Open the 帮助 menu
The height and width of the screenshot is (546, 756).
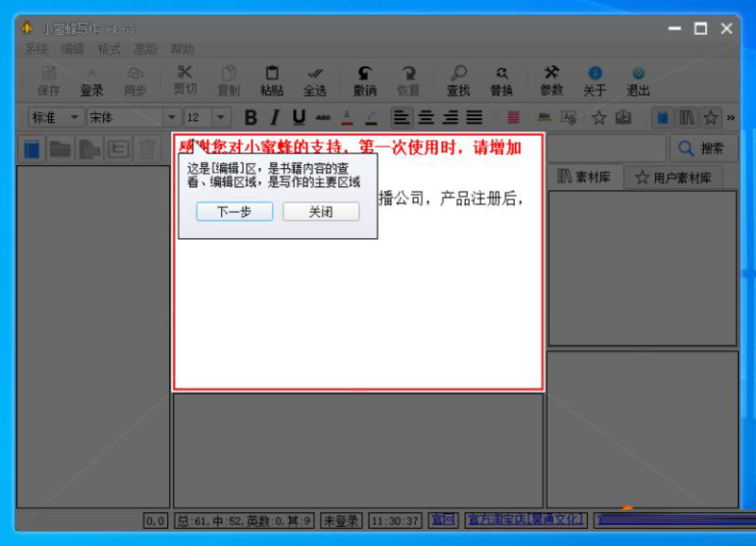click(x=182, y=49)
